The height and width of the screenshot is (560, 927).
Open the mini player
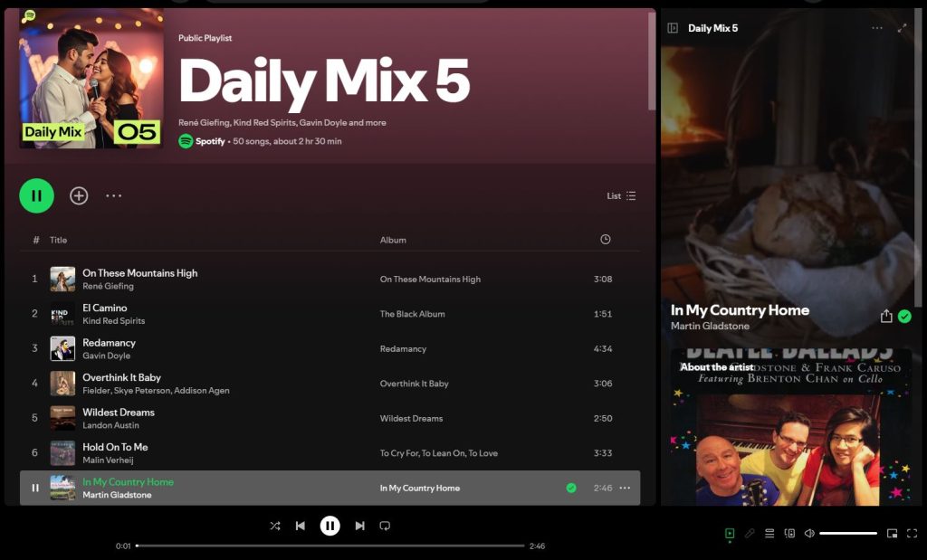[892, 534]
